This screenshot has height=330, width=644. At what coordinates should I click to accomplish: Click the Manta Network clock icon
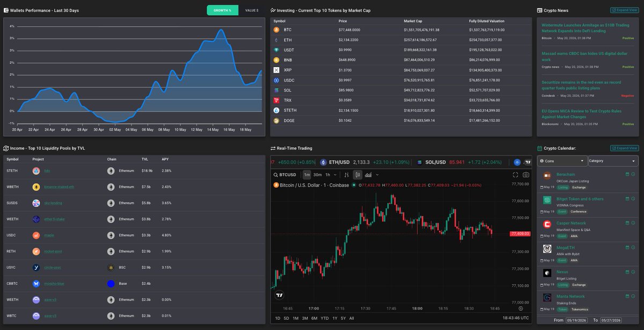point(633,296)
